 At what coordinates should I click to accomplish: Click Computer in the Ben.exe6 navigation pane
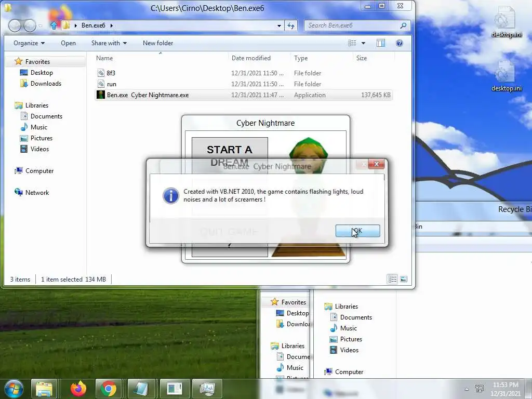point(39,170)
